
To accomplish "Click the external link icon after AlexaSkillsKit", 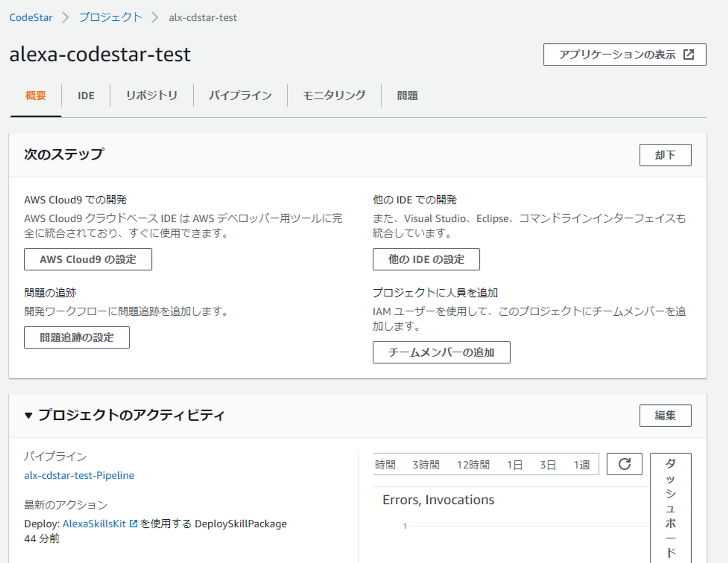I will tap(133, 524).
